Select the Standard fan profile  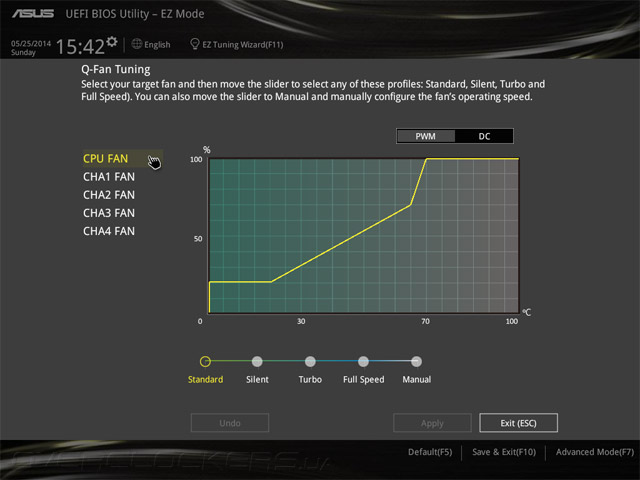[205, 361]
